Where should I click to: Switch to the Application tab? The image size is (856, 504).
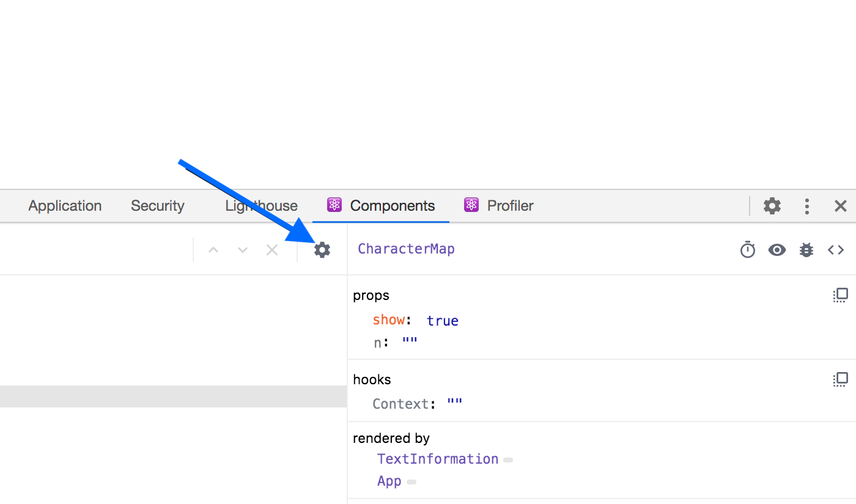[65, 206]
